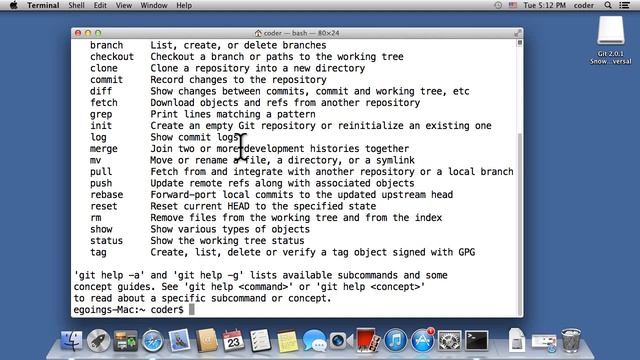Image resolution: width=640 pixels, height=360 pixels.
Task: Open yellow Notes icon in Dock
Action: [287, 340]
